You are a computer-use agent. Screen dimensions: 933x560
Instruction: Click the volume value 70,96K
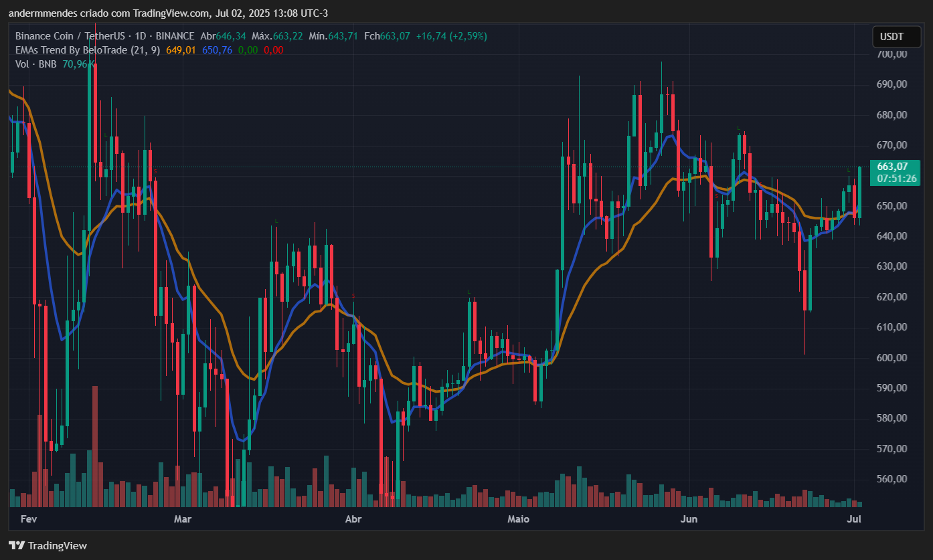pos(78,64)
